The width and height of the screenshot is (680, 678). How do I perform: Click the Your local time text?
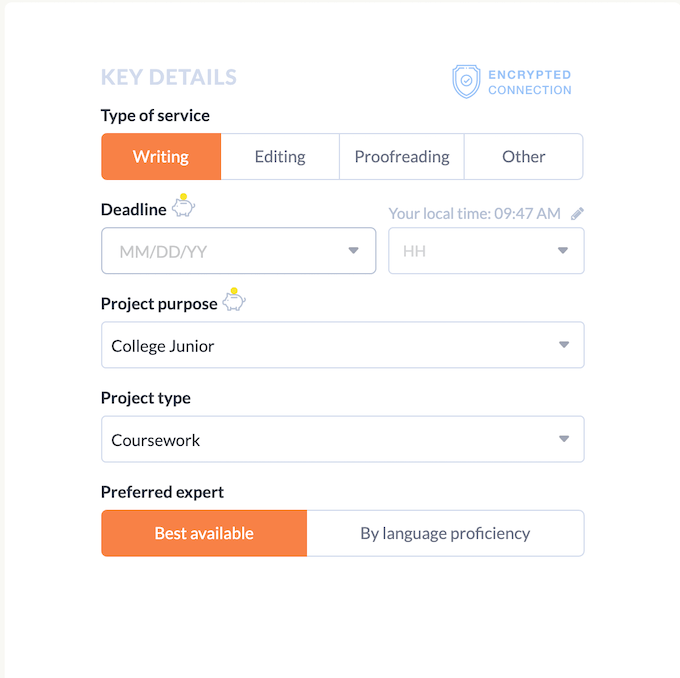click(474, 213)
